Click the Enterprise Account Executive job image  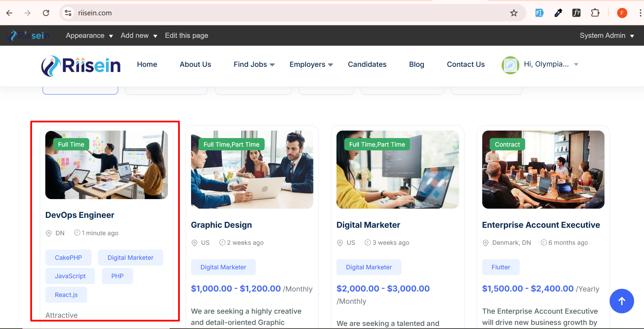543,169
